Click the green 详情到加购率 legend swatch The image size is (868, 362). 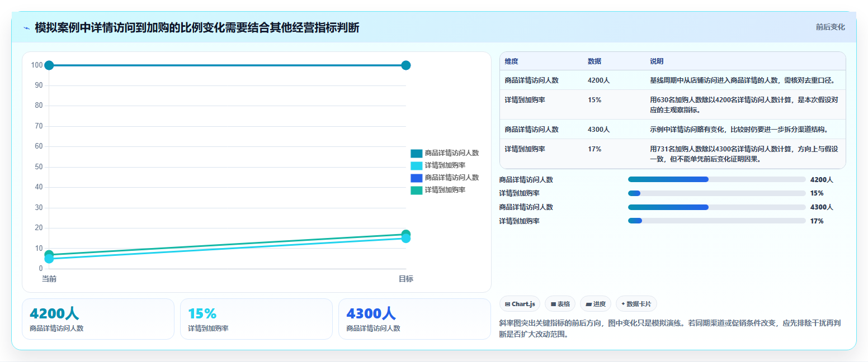(x=417, y=190)
